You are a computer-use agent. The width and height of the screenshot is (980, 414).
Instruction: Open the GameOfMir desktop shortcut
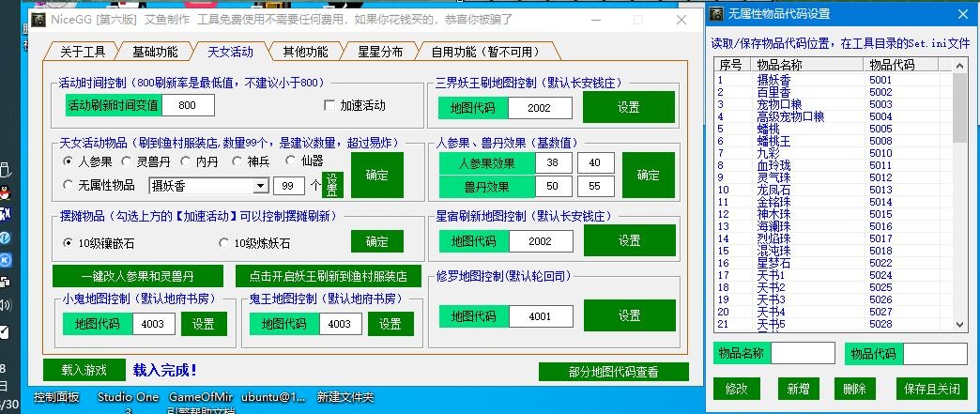tap(199, 397)
